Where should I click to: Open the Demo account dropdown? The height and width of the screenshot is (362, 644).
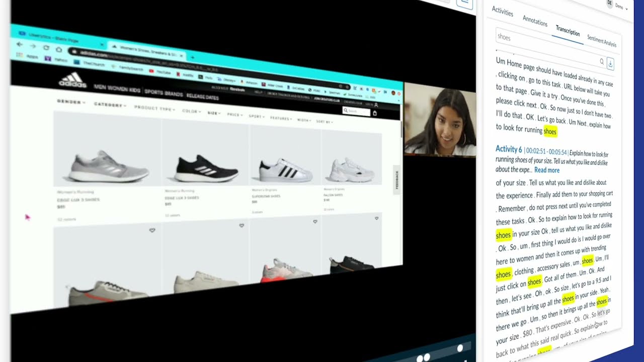pos(621,7)
